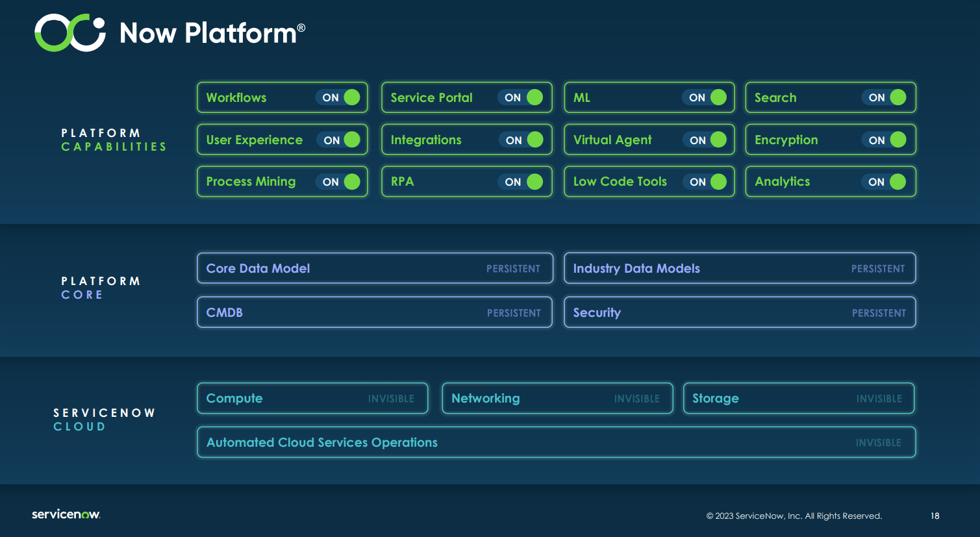Click the page number 18
The height and width of the screenshot is (537, 980).
tap(935, 516)
